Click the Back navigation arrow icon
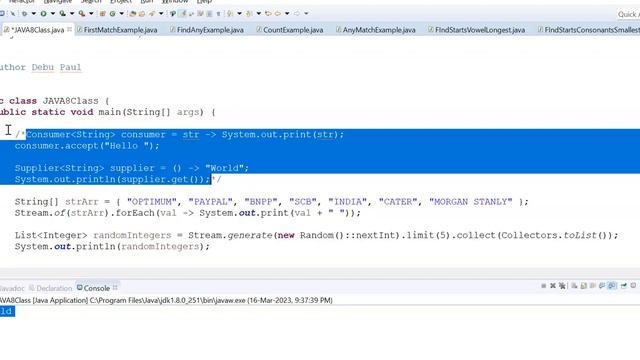 point(278,14)
